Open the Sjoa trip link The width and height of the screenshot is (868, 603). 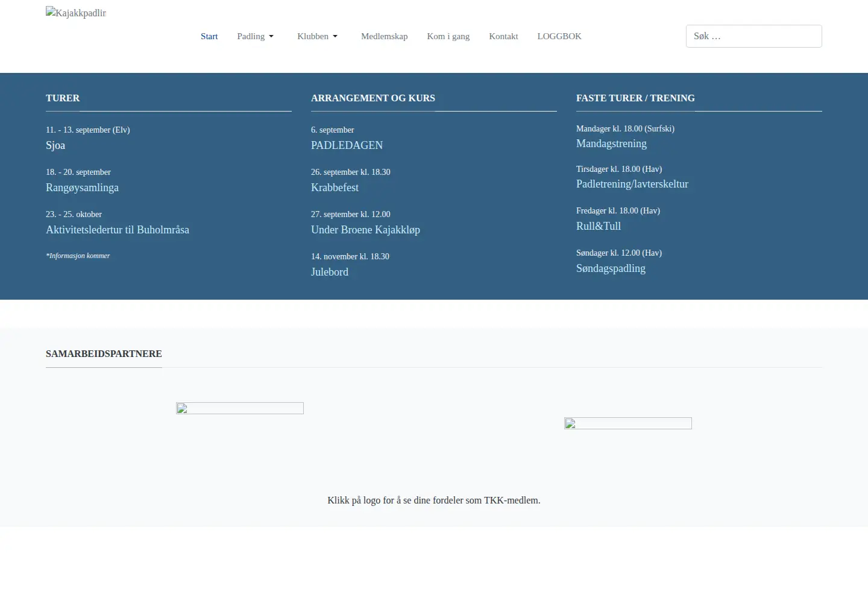click(55, 145)
